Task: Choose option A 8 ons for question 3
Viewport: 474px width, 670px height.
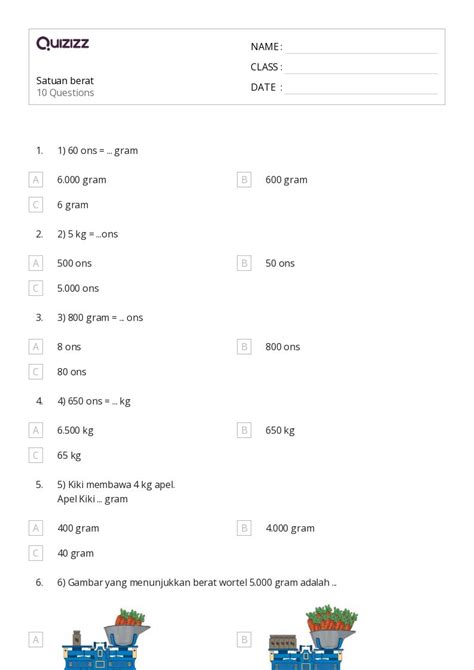Action: tap(35, 347)
